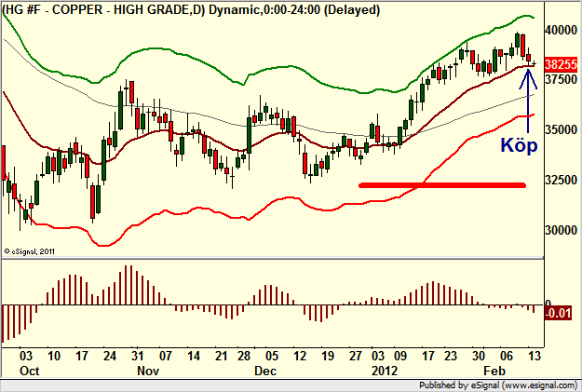
Task: Click the 'Feb' month label
Action: coord(494,371)
